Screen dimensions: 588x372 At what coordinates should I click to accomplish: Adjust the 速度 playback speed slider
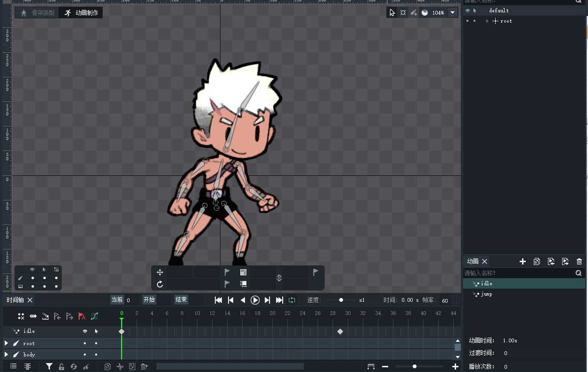pos(341,300)
